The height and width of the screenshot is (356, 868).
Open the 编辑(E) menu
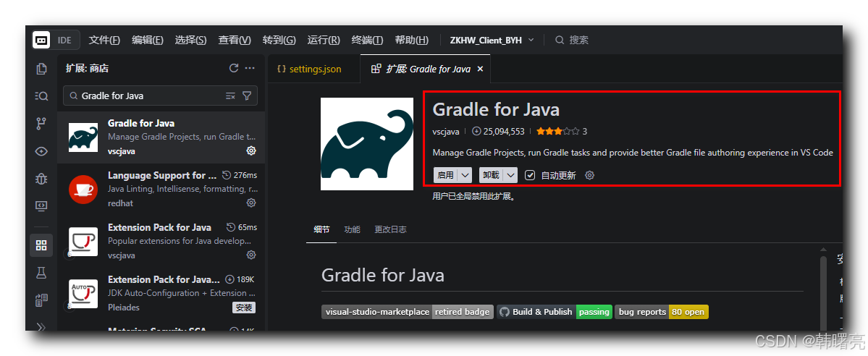click(x=147, y=40)
